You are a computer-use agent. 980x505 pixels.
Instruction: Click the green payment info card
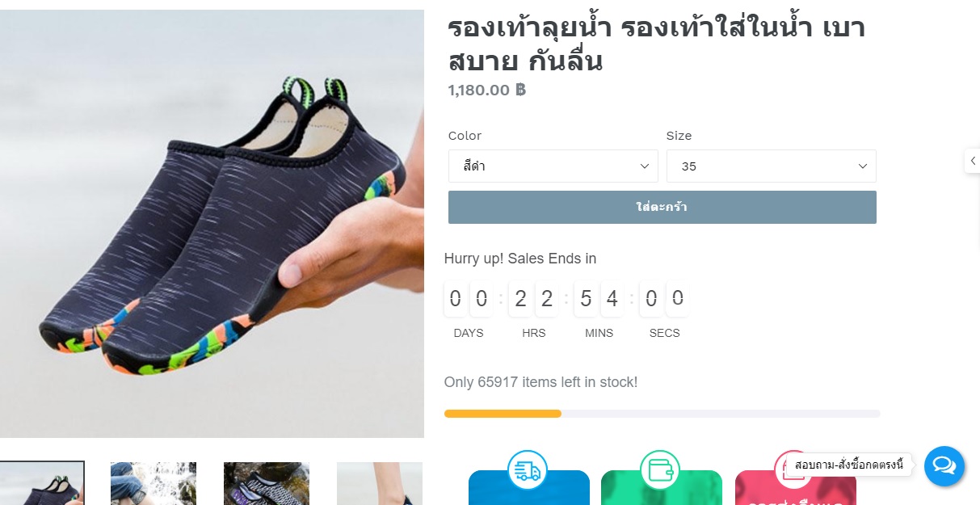pos(662,488)
